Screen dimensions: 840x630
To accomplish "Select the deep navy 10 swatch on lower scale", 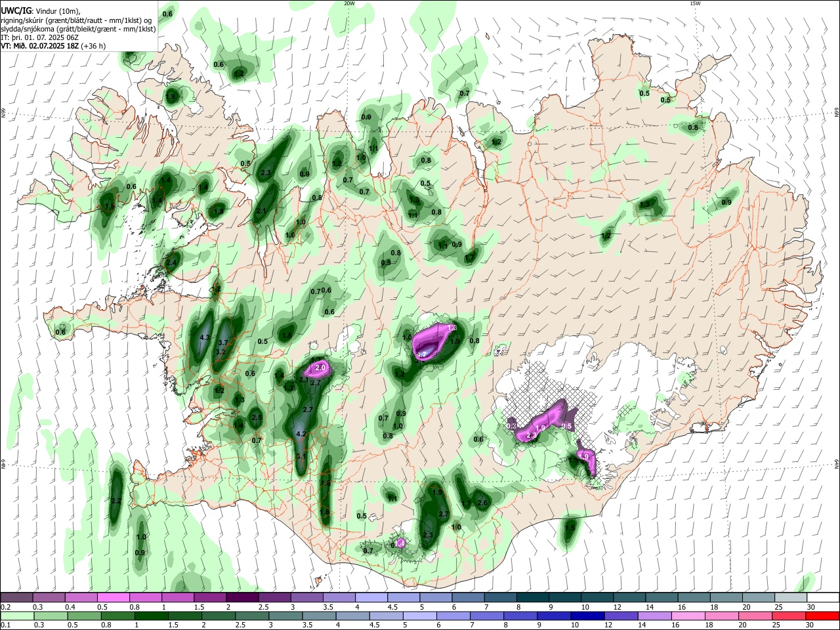I will click(587, 616).
